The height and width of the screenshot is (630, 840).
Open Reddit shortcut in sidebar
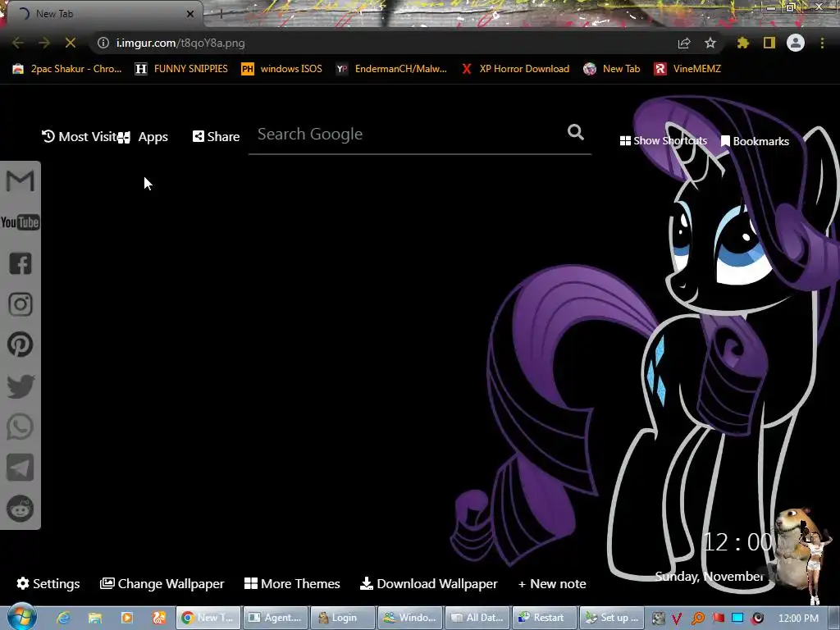(21, 509)
